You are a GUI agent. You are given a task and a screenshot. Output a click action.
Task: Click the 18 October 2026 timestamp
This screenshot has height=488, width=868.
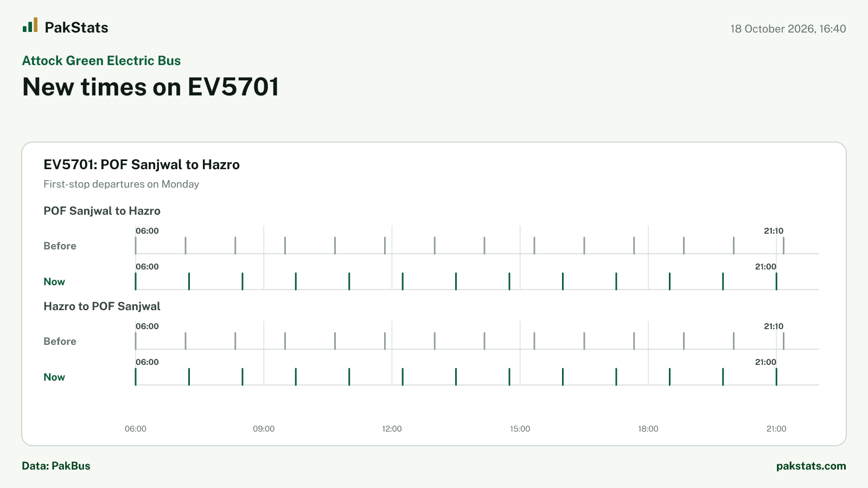point(788,29)
